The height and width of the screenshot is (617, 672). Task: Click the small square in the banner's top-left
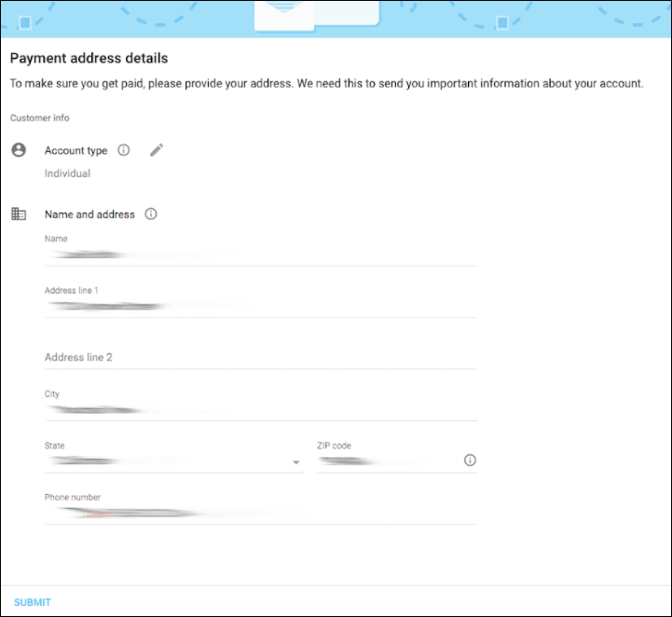pos(25,22)
